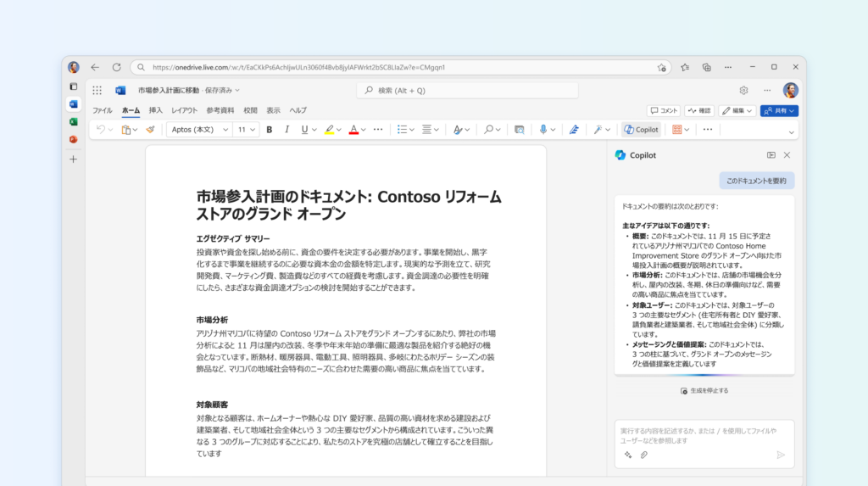The width and height of the screenshot is (868, 486).
Task: Click the Paste clipboard icon
Action: (126, 130)
